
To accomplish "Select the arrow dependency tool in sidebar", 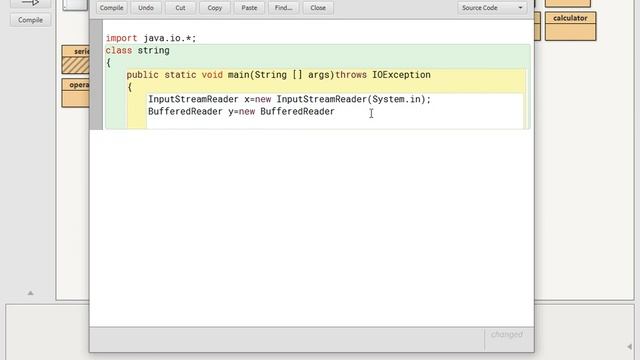I will (30, 3).
